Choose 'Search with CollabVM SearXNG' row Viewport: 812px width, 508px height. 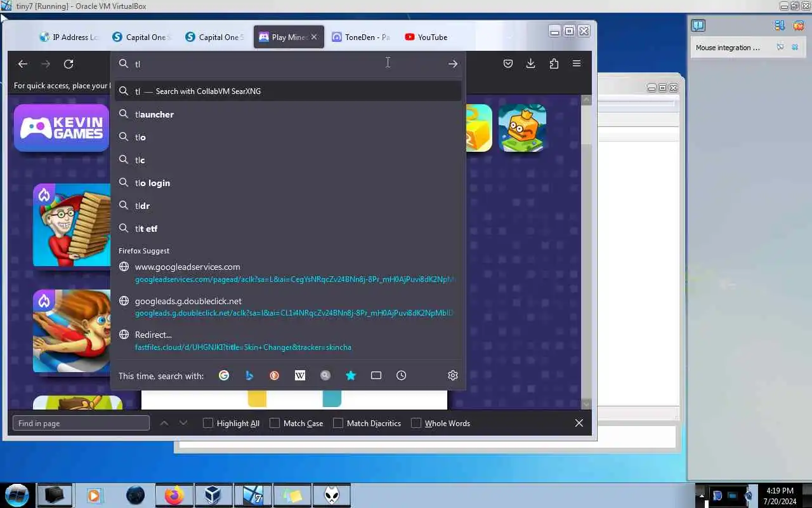(289, 91)
